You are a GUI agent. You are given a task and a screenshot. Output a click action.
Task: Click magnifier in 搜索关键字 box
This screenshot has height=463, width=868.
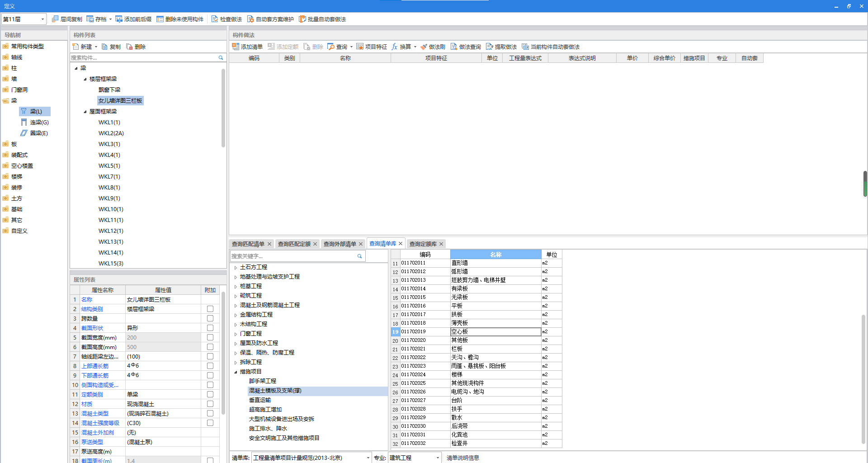coord(359,256)
